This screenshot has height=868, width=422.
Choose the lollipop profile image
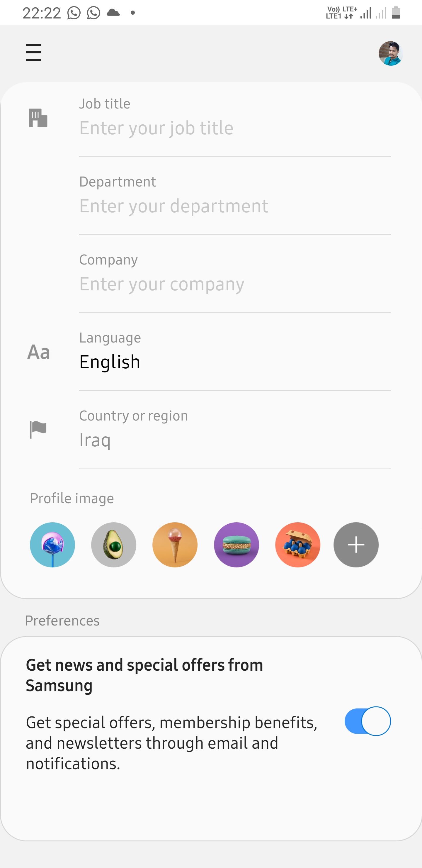(x=52, y=545)
